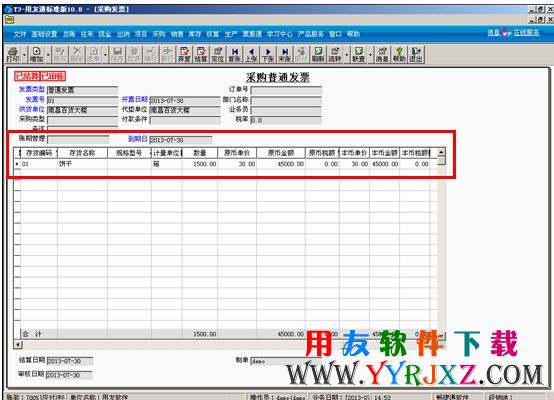
Task: Go to next invoice with 下张
Action: coord(268,54)
